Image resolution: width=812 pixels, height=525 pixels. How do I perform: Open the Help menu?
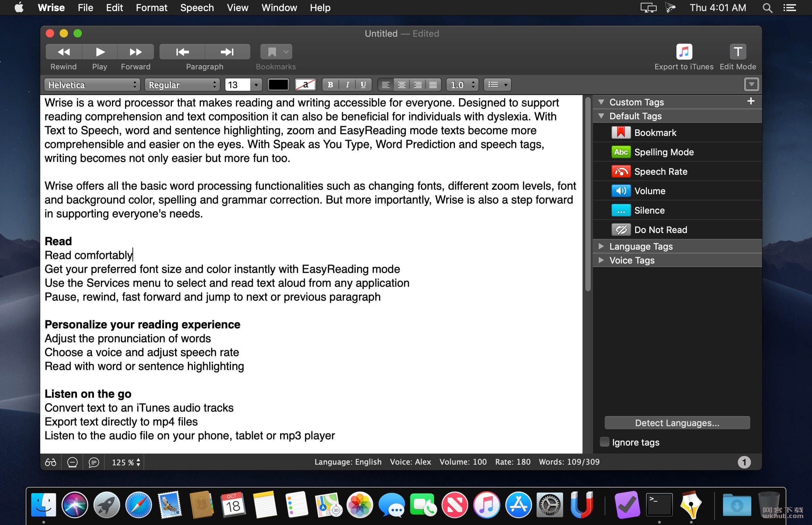click(x=320, y=8)
